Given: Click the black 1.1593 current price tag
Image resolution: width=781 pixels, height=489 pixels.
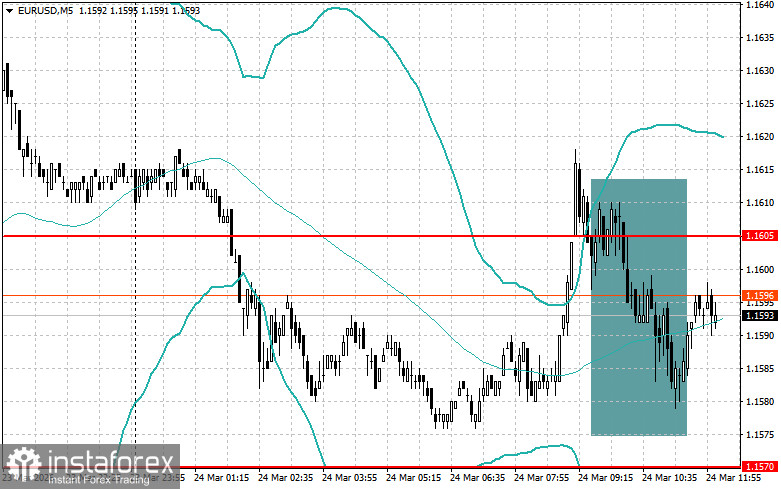Looking at the screenshot, I should pos(760,316).
